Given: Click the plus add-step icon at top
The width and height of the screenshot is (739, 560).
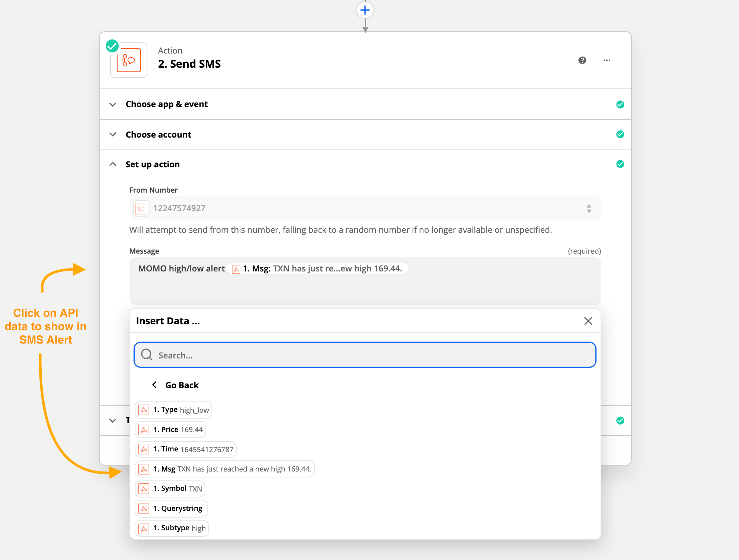Looking at the screenshot, I should point(365,10).
